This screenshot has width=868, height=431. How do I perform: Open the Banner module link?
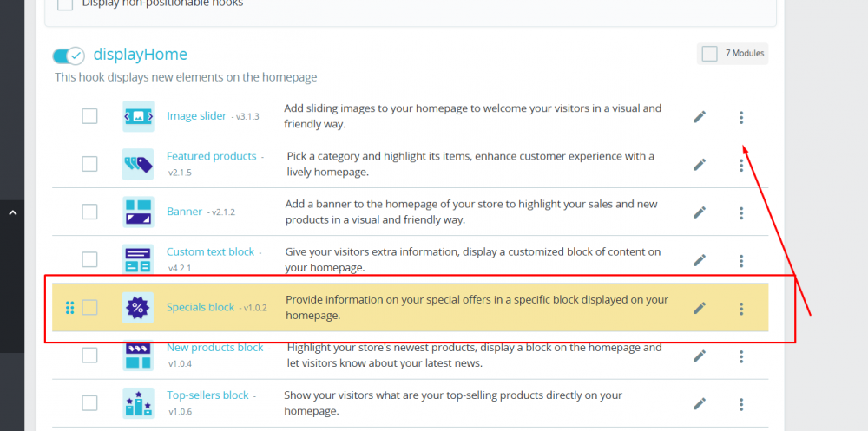click(184, 212)
